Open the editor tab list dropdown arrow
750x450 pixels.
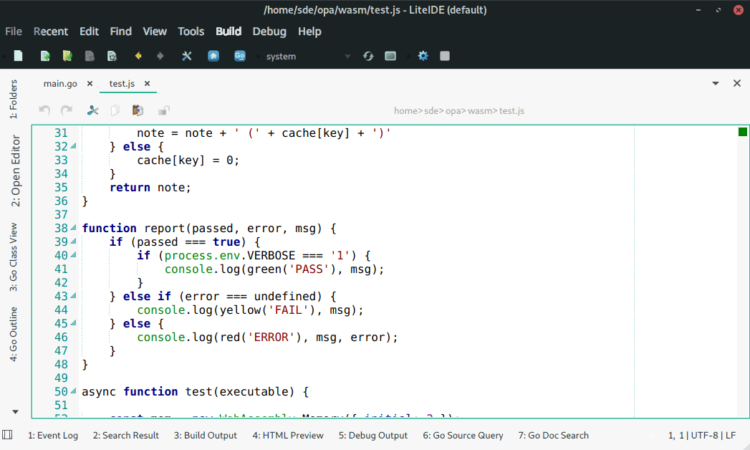[x=716, y=83]
